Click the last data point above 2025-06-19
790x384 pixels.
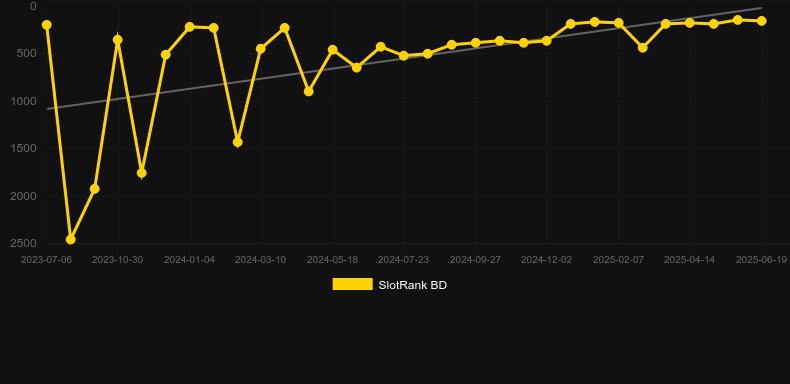pyautogui.click(x=762, y=21)
